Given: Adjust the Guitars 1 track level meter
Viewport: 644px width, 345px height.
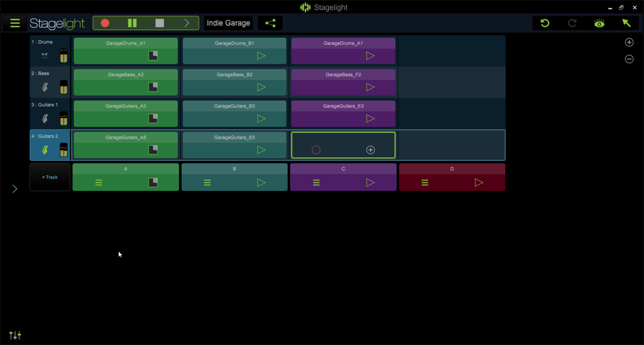Looking at the screenshot, I should point(64,119).
